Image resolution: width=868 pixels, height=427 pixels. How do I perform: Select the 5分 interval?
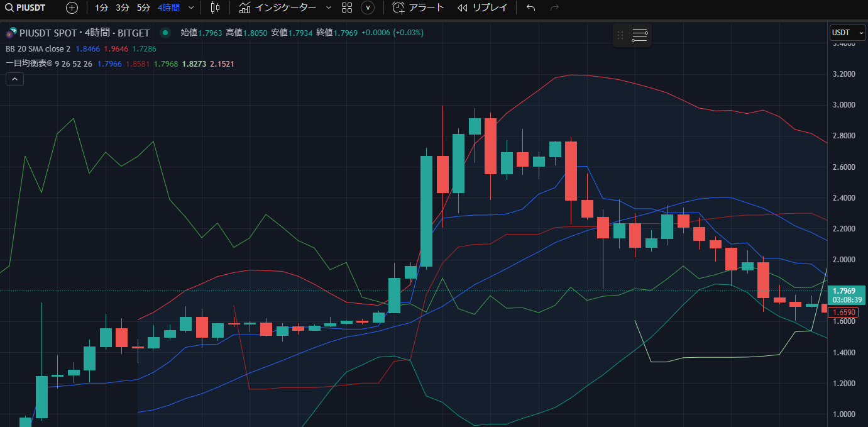[143, 8]
